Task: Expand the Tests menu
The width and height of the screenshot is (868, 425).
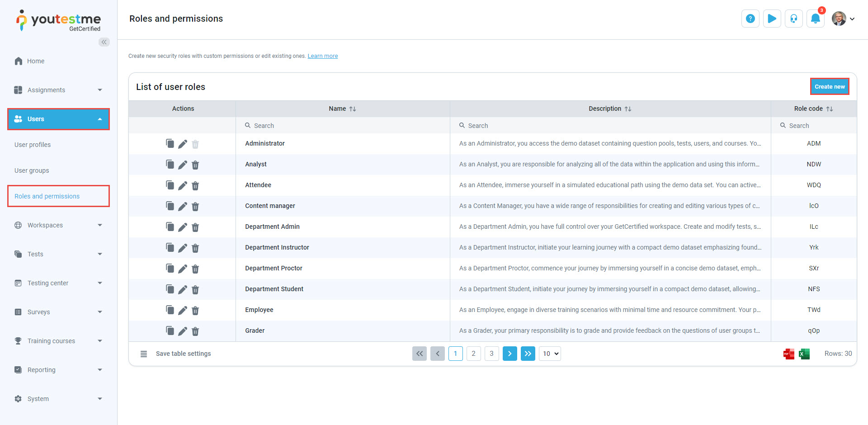Action: pos(59,254)
